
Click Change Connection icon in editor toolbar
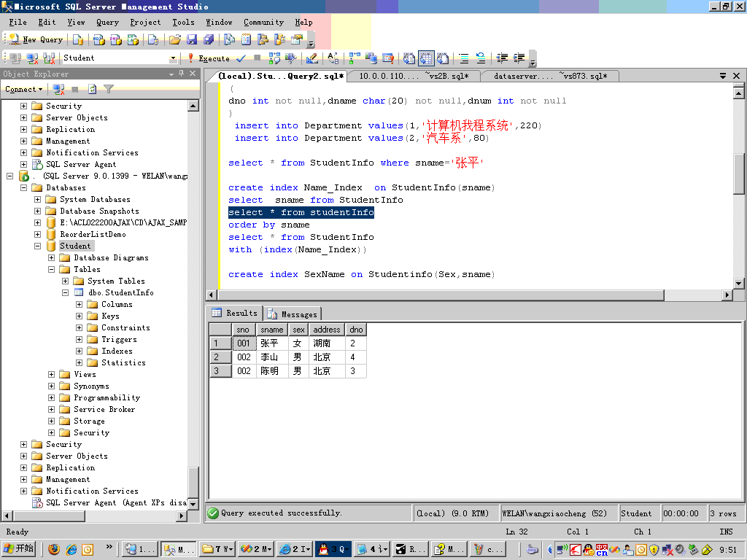(x=49, y=58)
